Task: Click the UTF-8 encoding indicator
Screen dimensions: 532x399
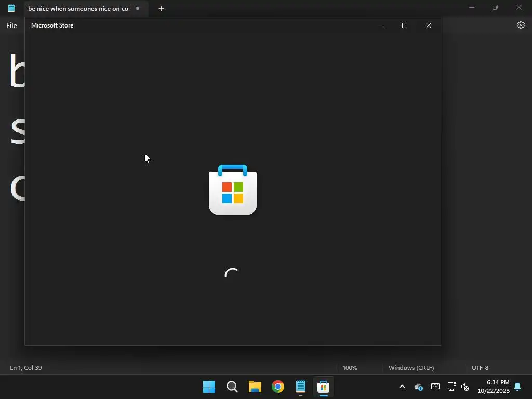Action: coord(480,368)
